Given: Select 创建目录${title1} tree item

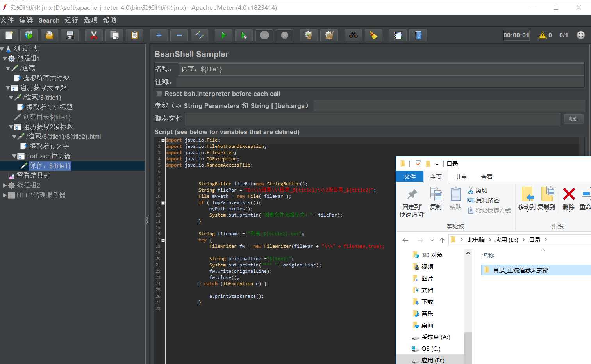Looking at the screenshot, I should click(47, 117).
